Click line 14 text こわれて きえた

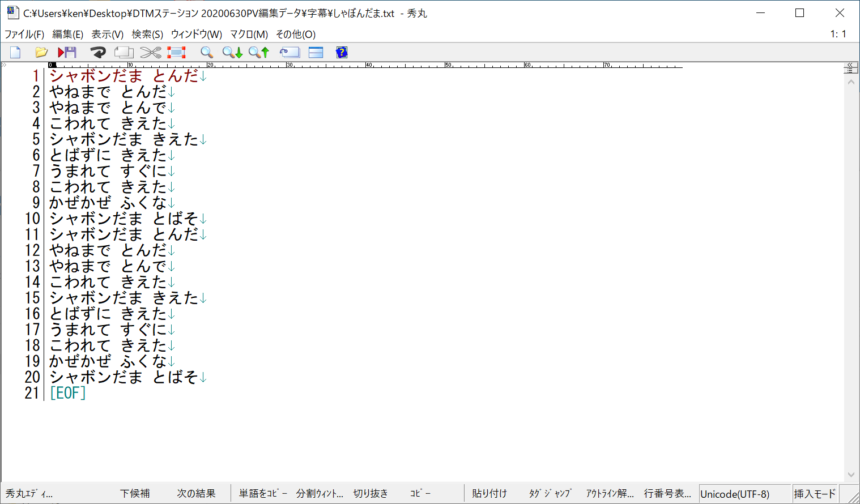point(108,282)
